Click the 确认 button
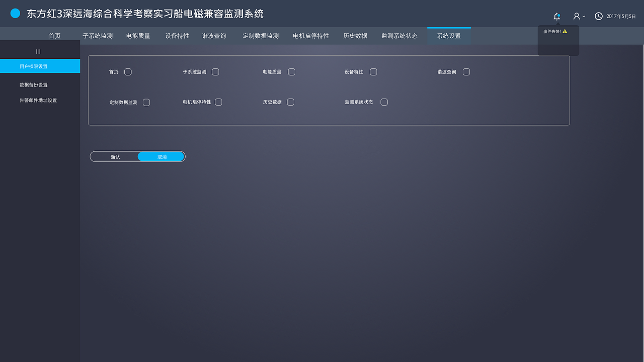 [115, 157]
